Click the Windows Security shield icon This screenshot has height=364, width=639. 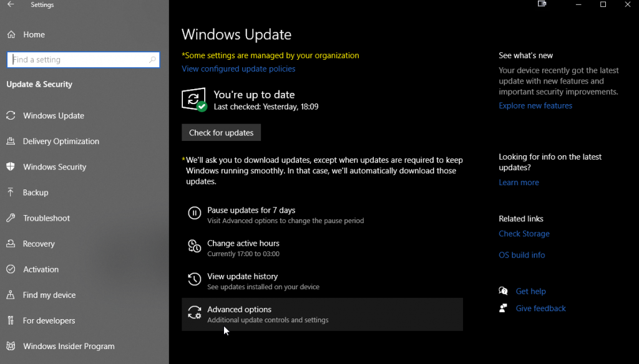point(11,167)
